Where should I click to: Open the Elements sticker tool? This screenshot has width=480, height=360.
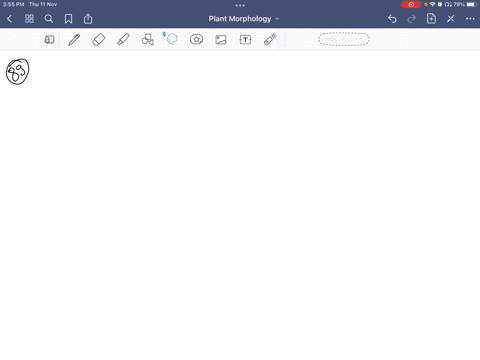point(196,40)
